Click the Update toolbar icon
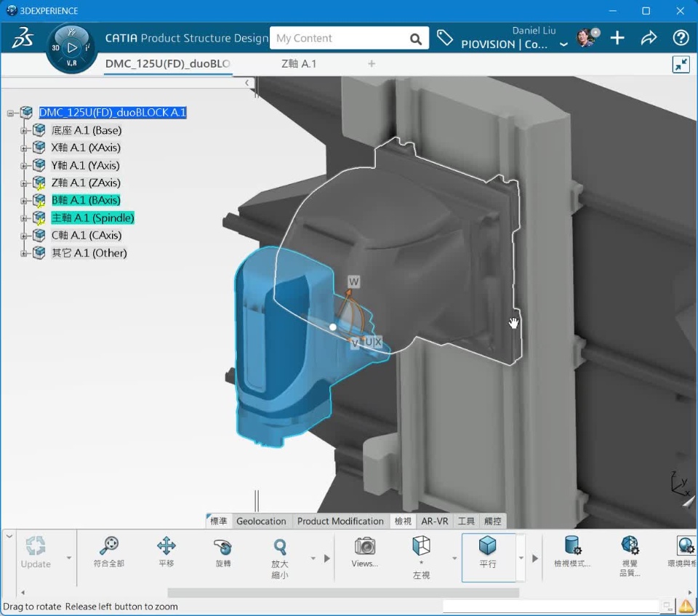Viewport: 698px width, 616px height. [x=36, y=553]
